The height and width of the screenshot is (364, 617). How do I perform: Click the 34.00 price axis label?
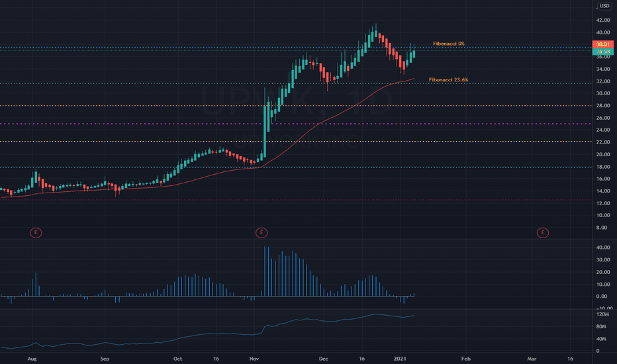pos(603,69)
